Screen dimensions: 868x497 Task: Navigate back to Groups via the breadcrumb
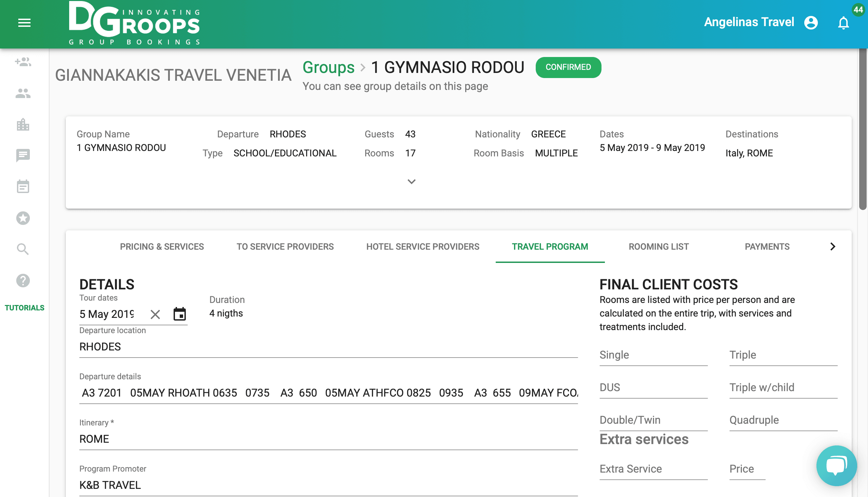pos(329,67)
